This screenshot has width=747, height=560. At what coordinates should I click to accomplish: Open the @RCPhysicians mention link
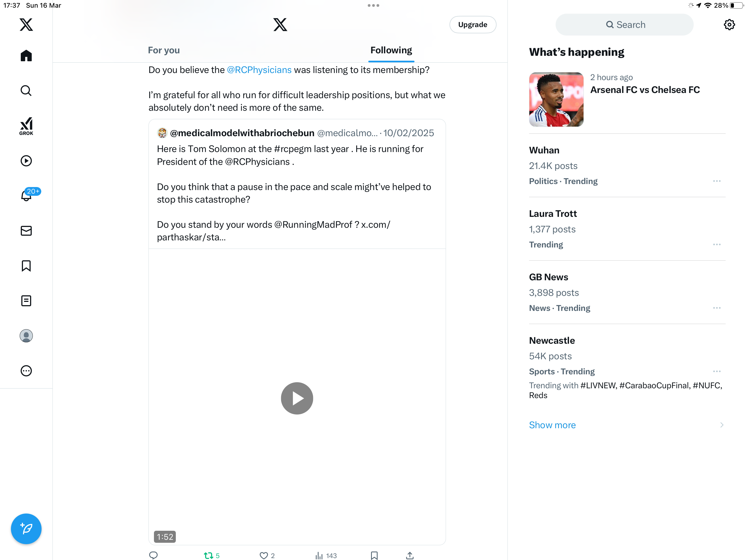[259, 70]
